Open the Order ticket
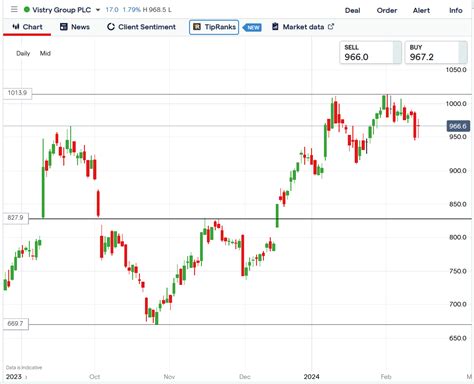The height and width of the screenshot is (384, 474). 387,10
